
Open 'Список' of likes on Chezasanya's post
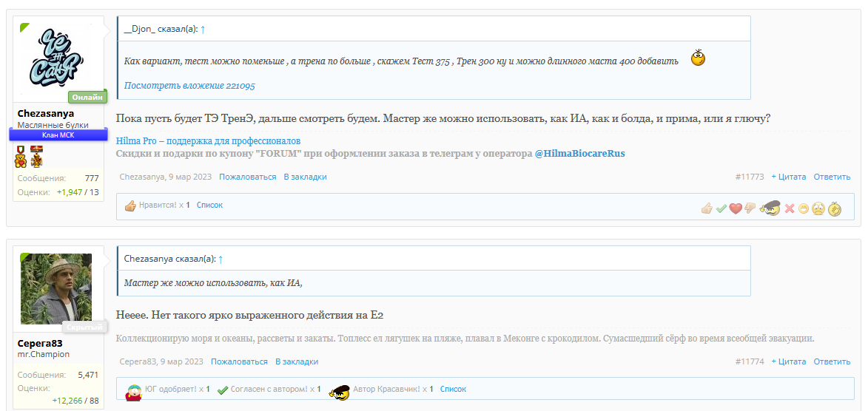coord(209,205)
